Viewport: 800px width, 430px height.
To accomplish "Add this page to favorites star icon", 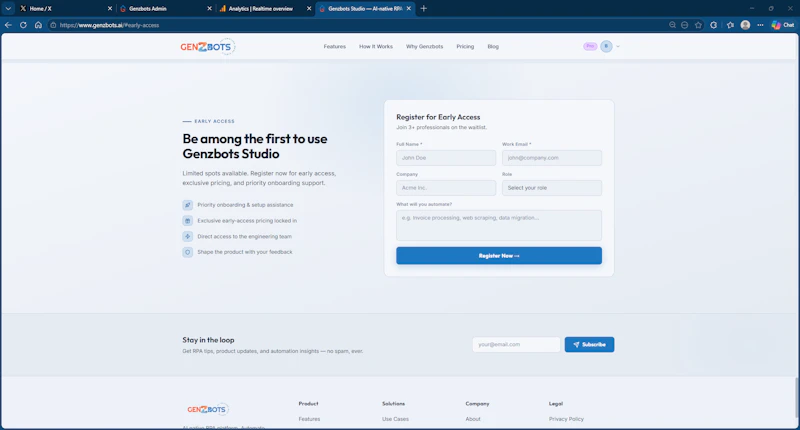I will pos(698,25).
